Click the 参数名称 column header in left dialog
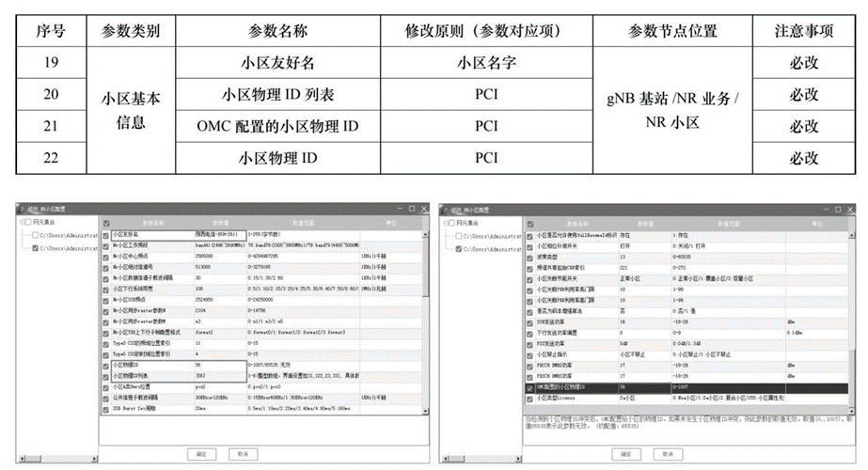This screenshot has height=470, width=868. coord(153,223)
